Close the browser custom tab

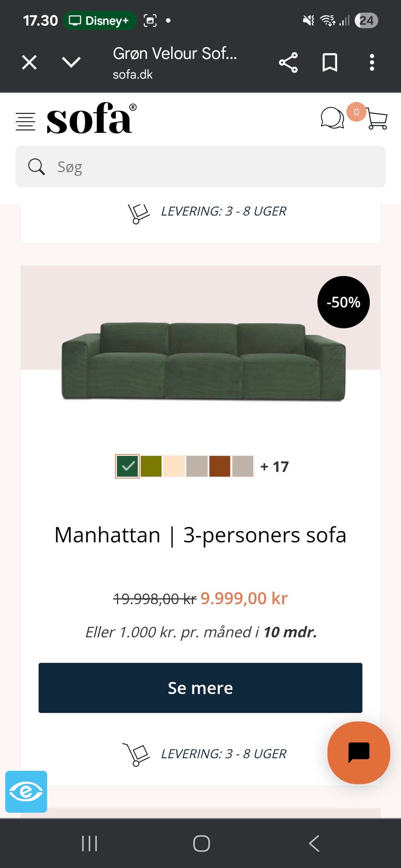pyautogui.click(x=29, y=63)
